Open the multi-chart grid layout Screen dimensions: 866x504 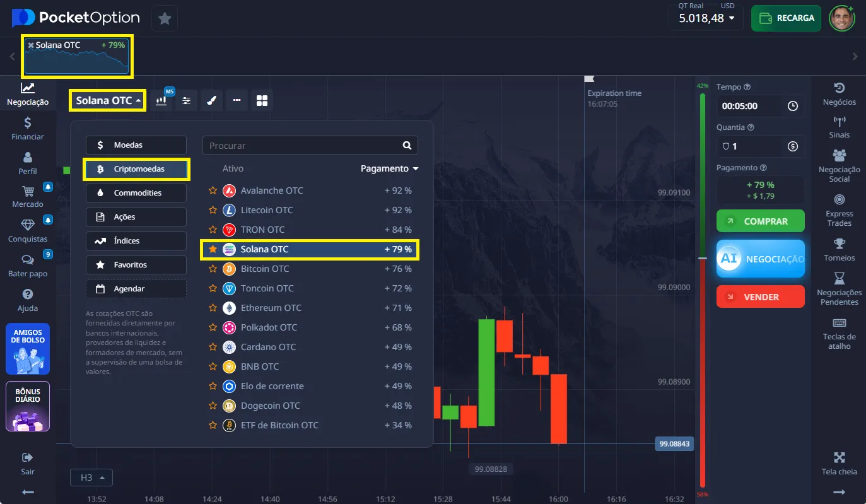262,100
